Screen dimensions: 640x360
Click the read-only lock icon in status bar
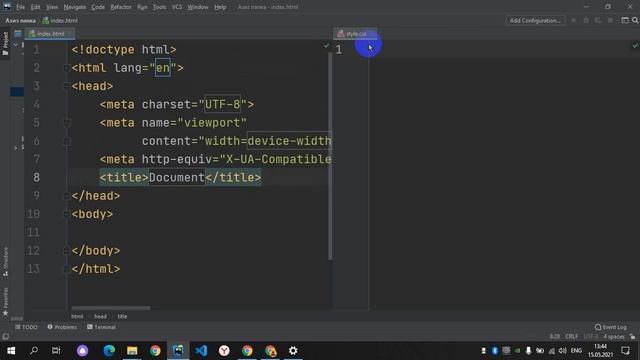click(632, 337)
